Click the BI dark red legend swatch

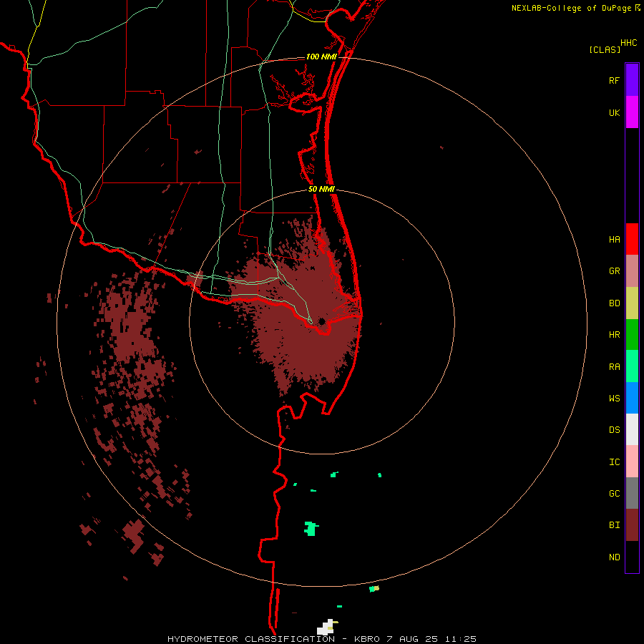point(632,525)
